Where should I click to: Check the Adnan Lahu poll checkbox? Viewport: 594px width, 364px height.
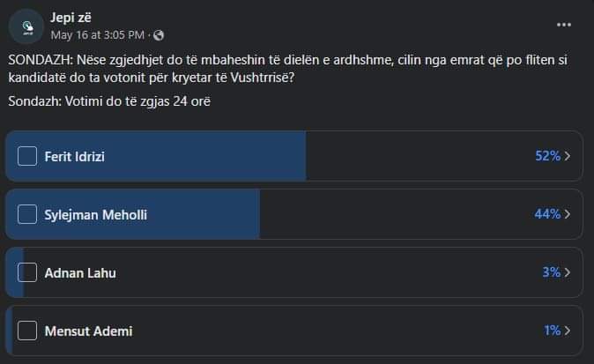click(27, 272)
